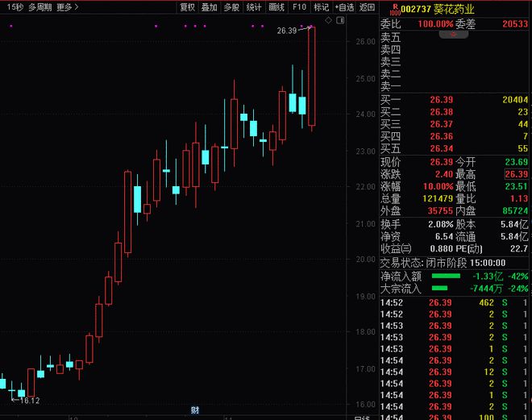Click the 标记 mark button

(321, 7)
